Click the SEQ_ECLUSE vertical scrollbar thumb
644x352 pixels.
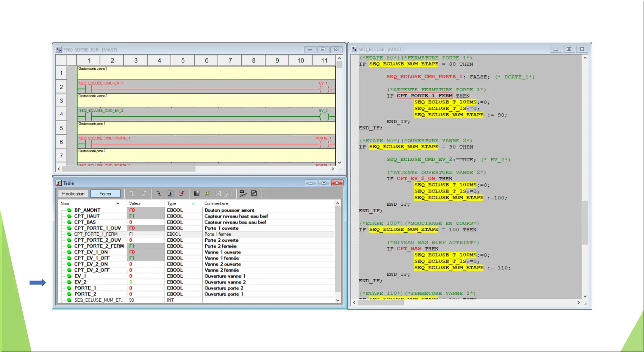pyautogui.click(x=585, y=223)
